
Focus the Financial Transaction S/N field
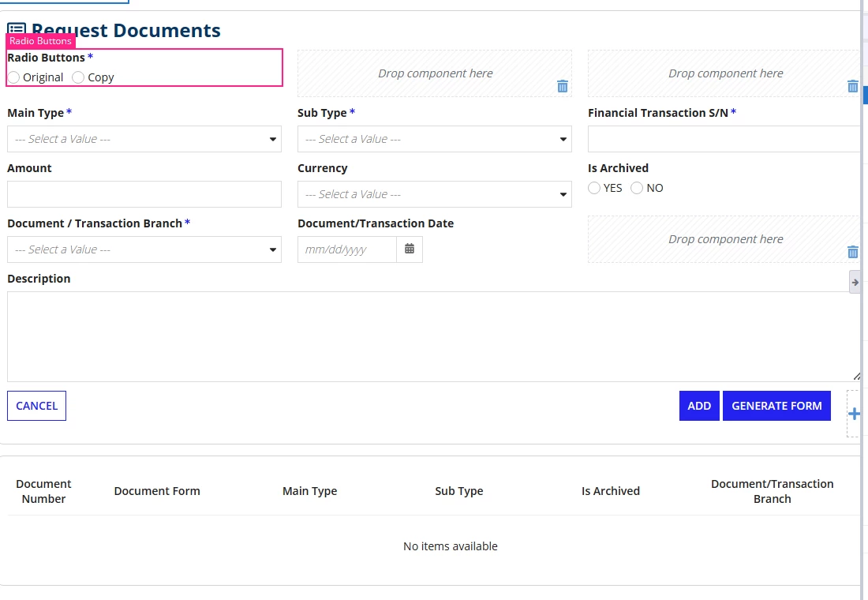pyautogui.click(x=724, y=139)
